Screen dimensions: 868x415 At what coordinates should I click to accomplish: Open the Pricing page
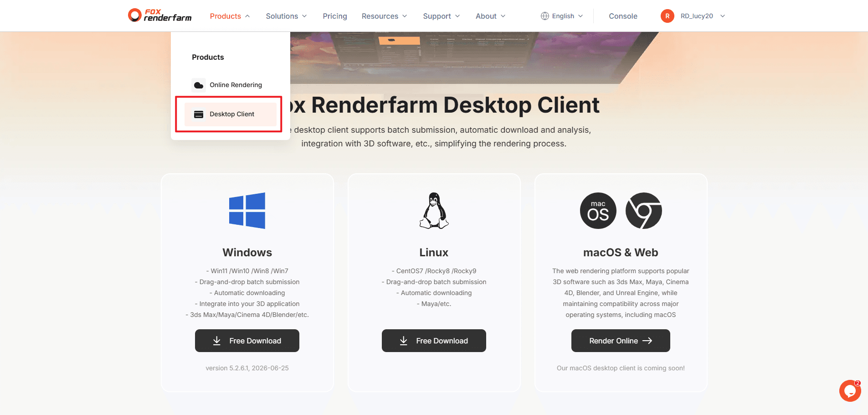(335, 16)
